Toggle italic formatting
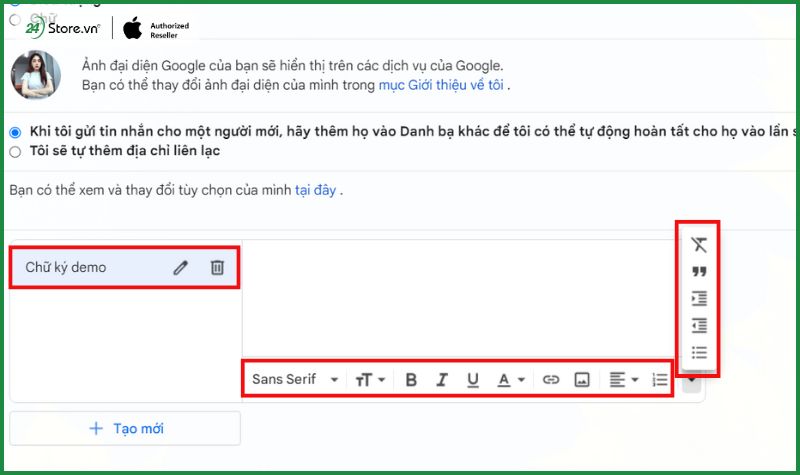The width and height of the screenshot is (800, 475). [x=442, y=380]
